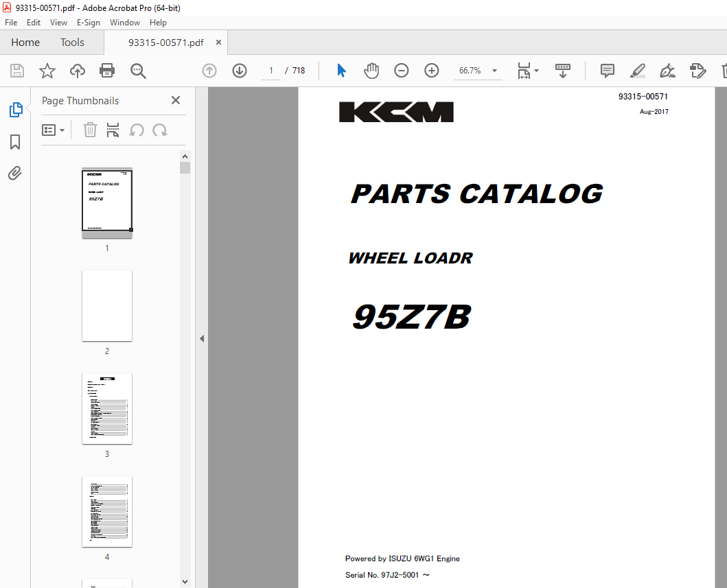Open the Attachments paperclip pane
The width and height of the screenshot is (727, 588).
pyautogui.click(x=15, y=174)
